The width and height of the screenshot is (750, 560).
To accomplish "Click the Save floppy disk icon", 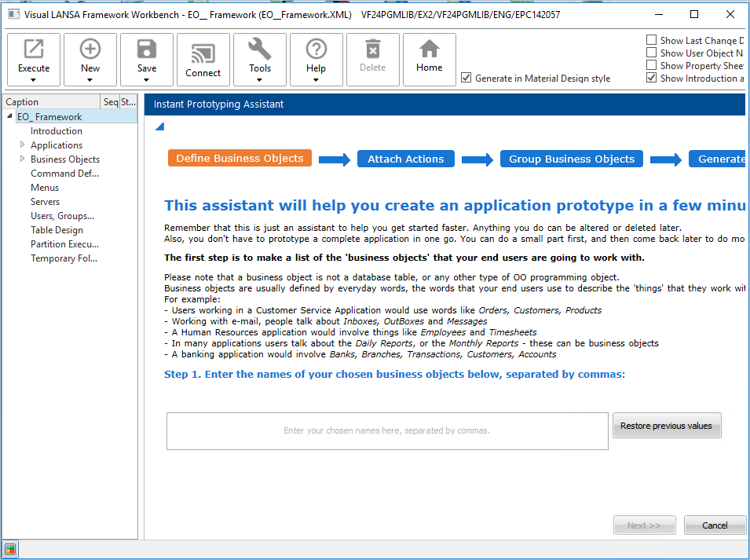I will (x=146, y=49).
